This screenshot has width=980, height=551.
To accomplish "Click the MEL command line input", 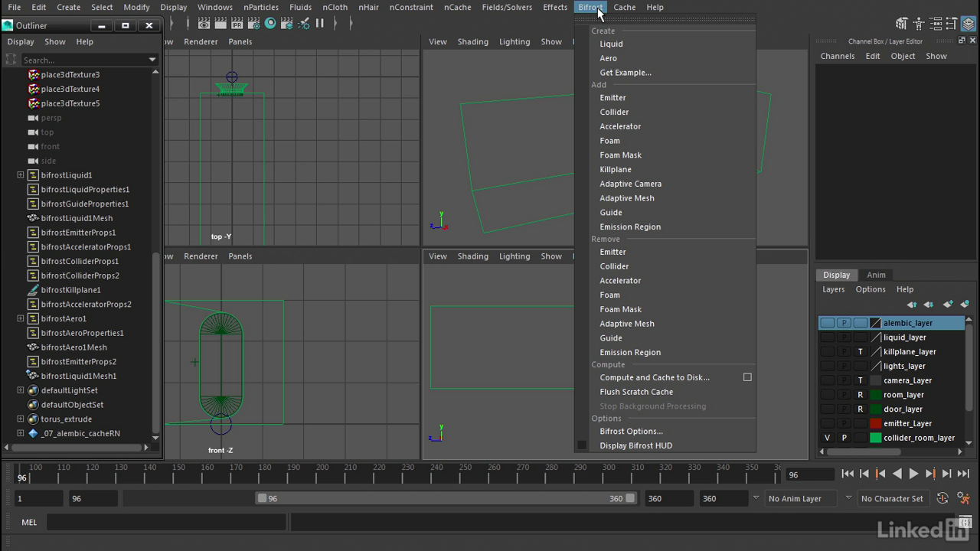I will point(167,523).
